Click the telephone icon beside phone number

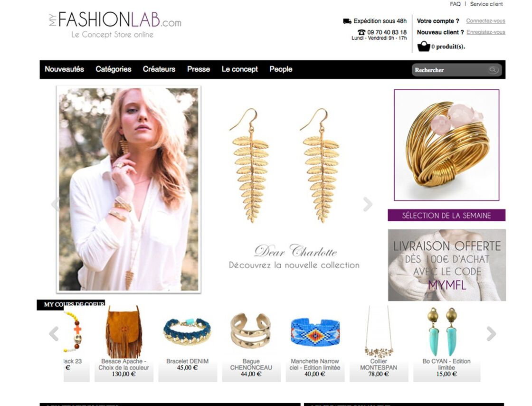[x=361, y=32]
